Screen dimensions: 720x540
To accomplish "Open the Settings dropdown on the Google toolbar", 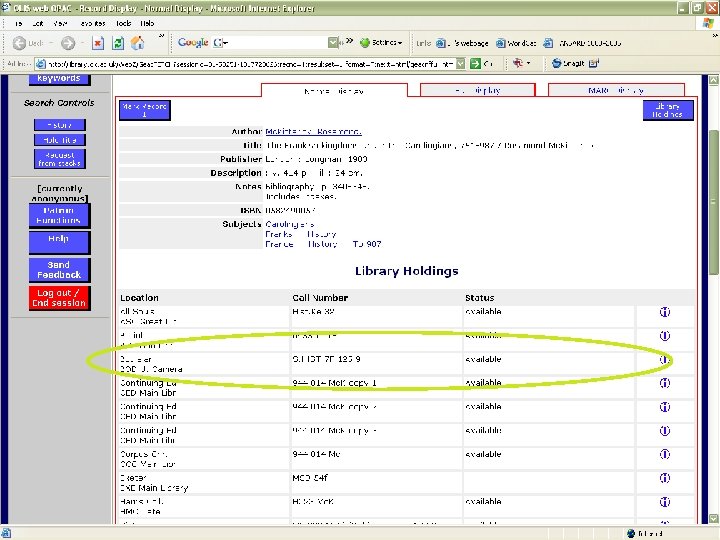I will (x=400, y=43).
